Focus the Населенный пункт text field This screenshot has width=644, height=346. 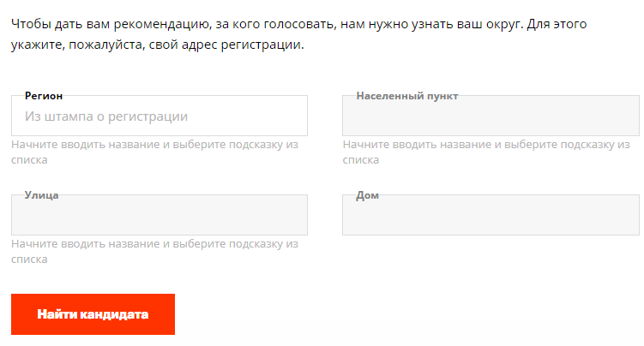(x=491, y=118)
